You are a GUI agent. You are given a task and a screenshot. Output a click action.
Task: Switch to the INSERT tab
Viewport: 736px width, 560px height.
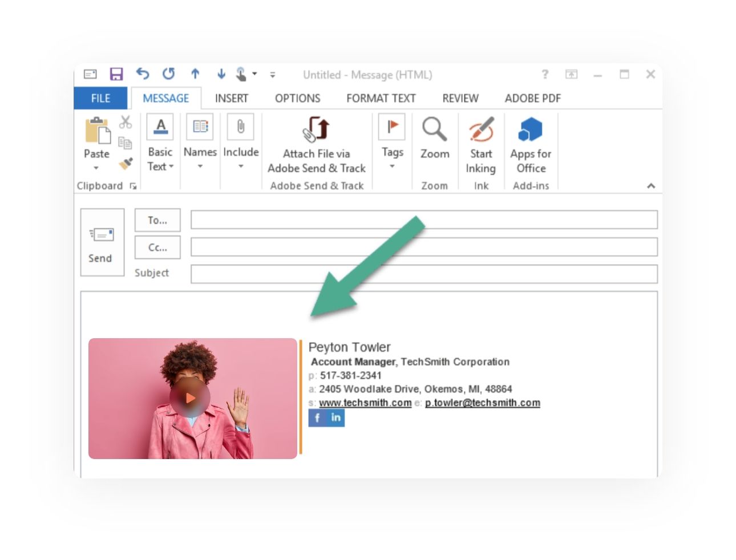(232, 98)
